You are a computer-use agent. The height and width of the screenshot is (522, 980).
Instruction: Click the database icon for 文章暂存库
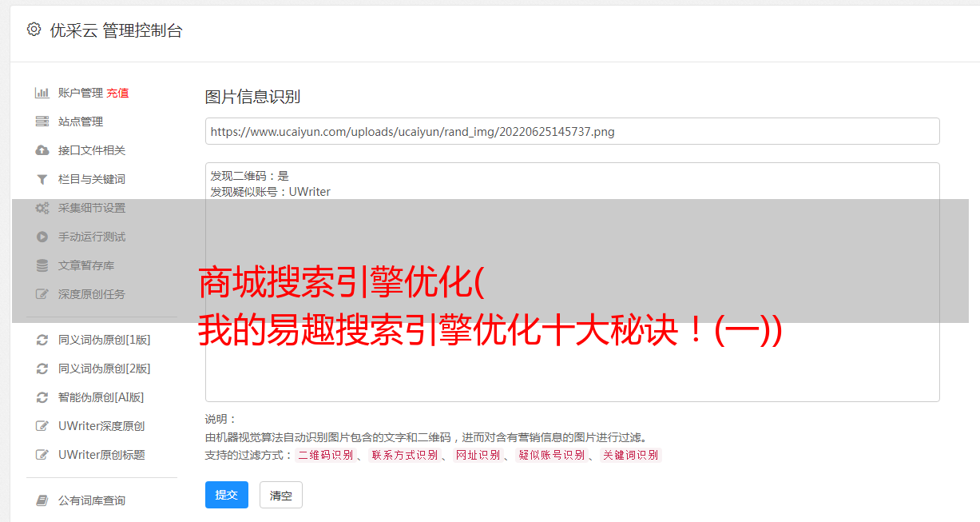42,265
